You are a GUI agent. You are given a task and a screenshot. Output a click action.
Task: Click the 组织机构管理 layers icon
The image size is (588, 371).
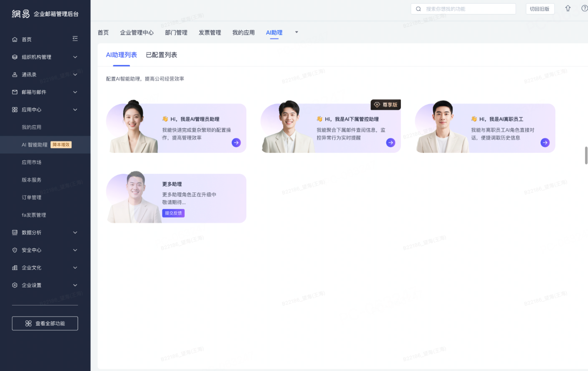(x=15, y=57)
